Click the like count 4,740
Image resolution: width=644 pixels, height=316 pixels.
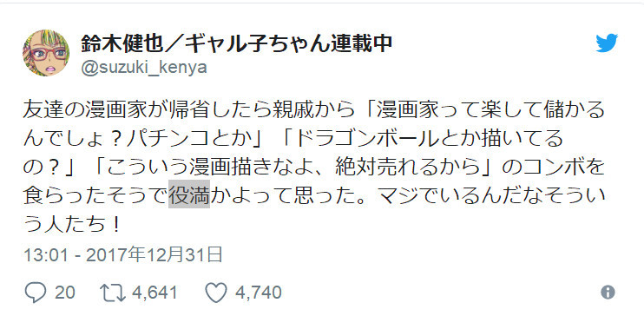[x=259, y=293]
